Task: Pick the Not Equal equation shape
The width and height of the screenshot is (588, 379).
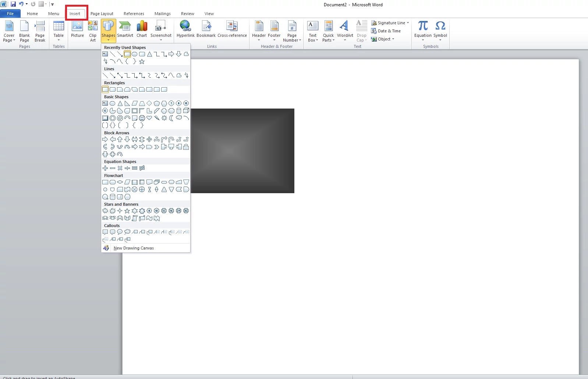Action: [x=142, y=168]
